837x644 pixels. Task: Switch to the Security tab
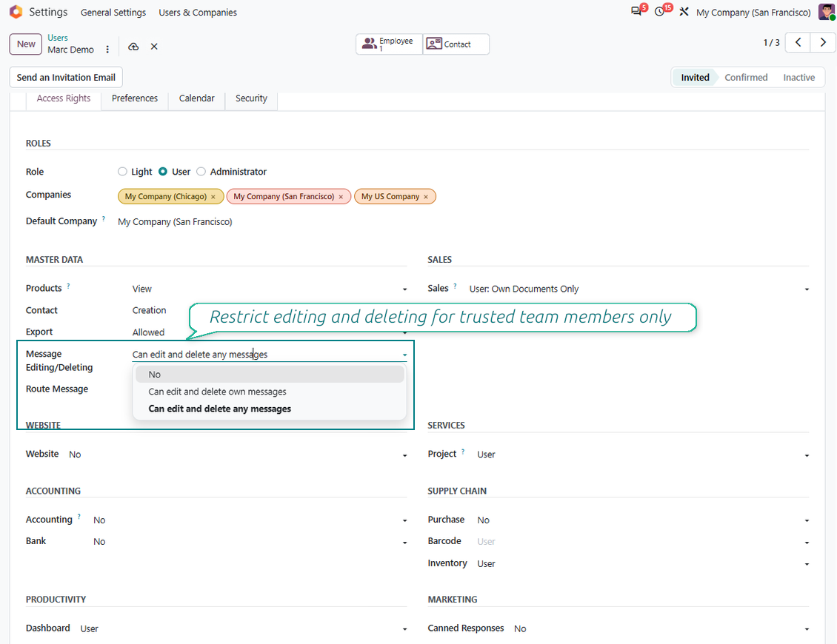251,98
